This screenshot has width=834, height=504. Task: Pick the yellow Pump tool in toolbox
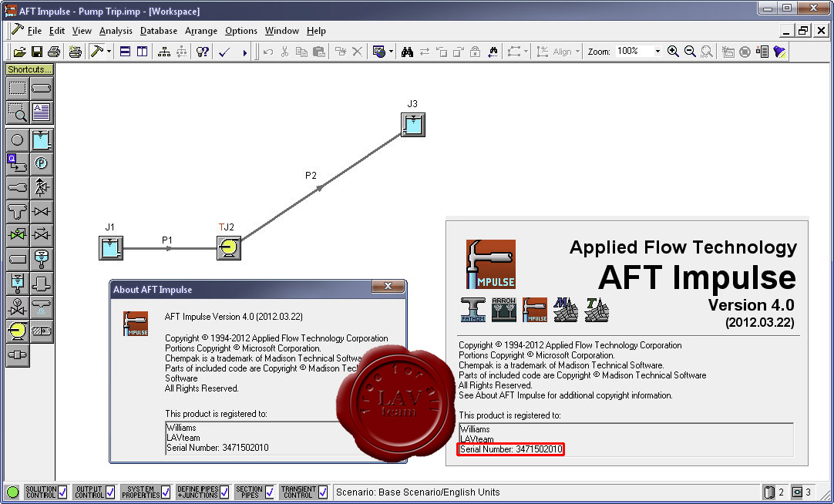18,331
